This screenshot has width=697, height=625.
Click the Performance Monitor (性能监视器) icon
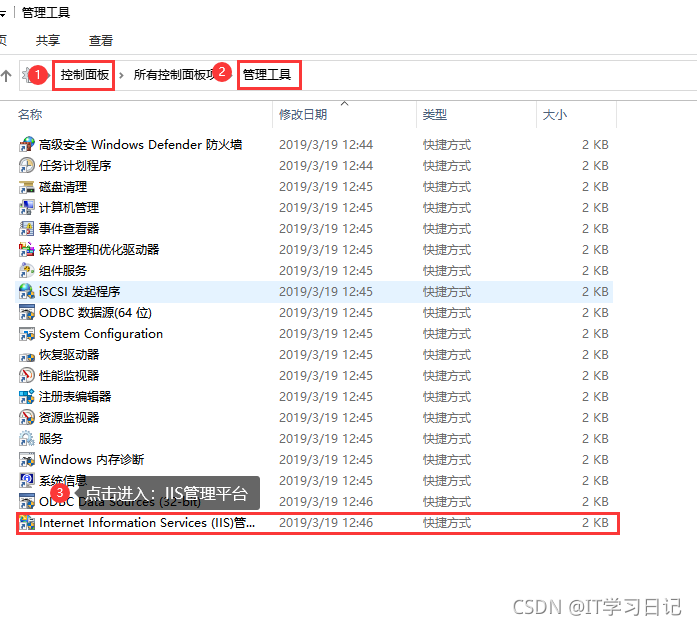27,376
